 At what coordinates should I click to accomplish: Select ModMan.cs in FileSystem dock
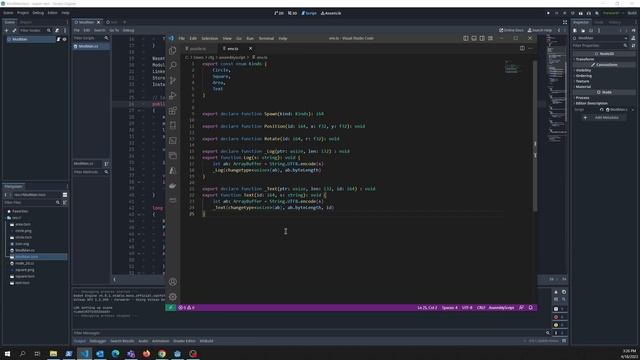click(x=25, y=250)
